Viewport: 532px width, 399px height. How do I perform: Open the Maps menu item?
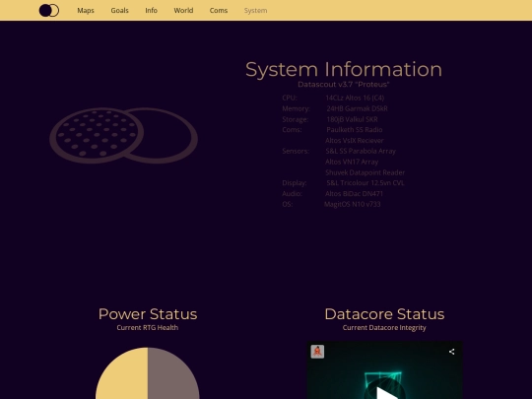point(86,11)
